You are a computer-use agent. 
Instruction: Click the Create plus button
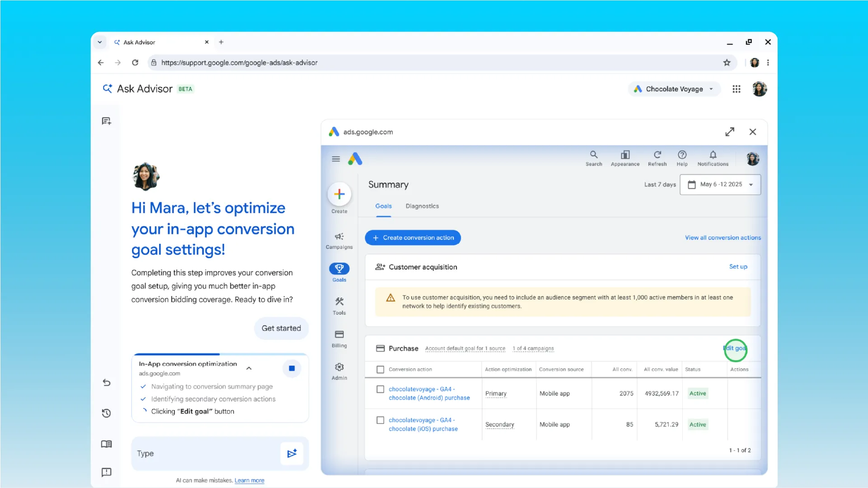click(x=339, y=194)
